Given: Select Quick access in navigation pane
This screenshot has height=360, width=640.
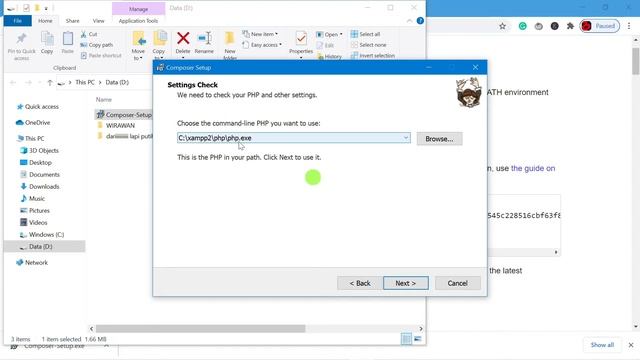Looking at the screenshot, I should coord(38,107).
